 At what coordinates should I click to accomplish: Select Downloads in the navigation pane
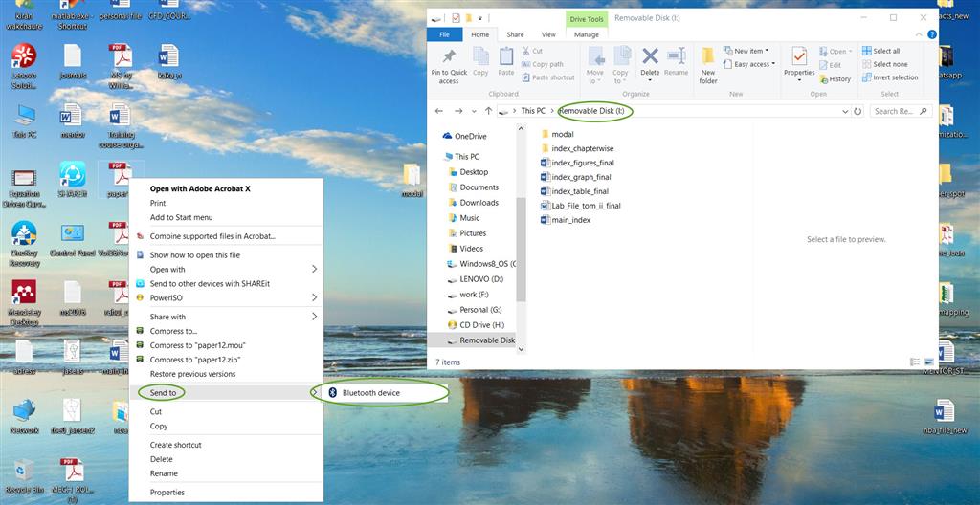click(x=479, y=203)
